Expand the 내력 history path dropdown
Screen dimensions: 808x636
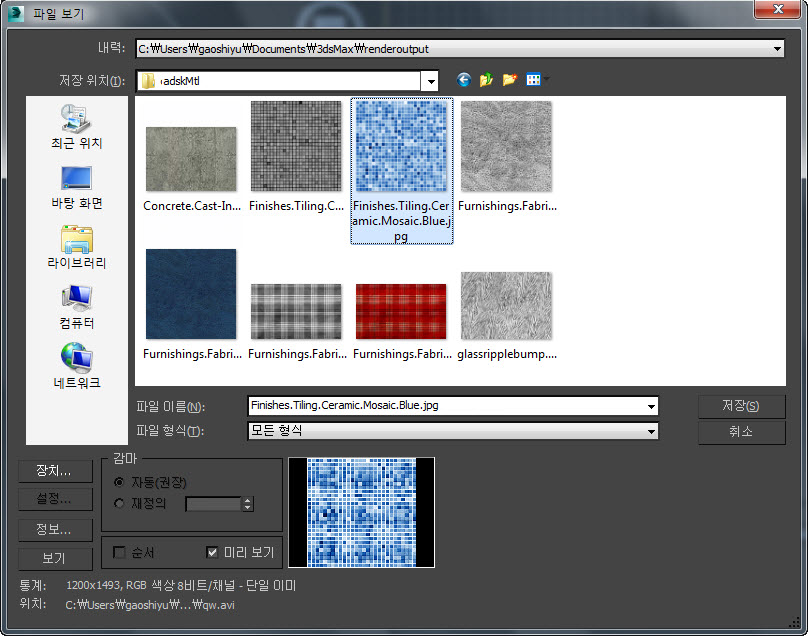click(x=778, y=48)
